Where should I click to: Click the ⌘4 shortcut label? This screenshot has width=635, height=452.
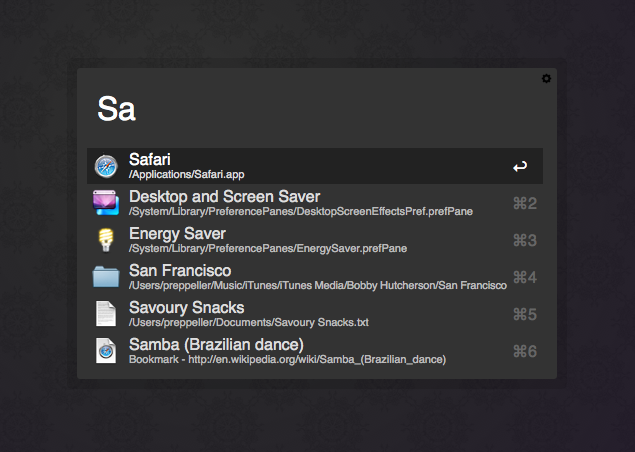point(525,278)
